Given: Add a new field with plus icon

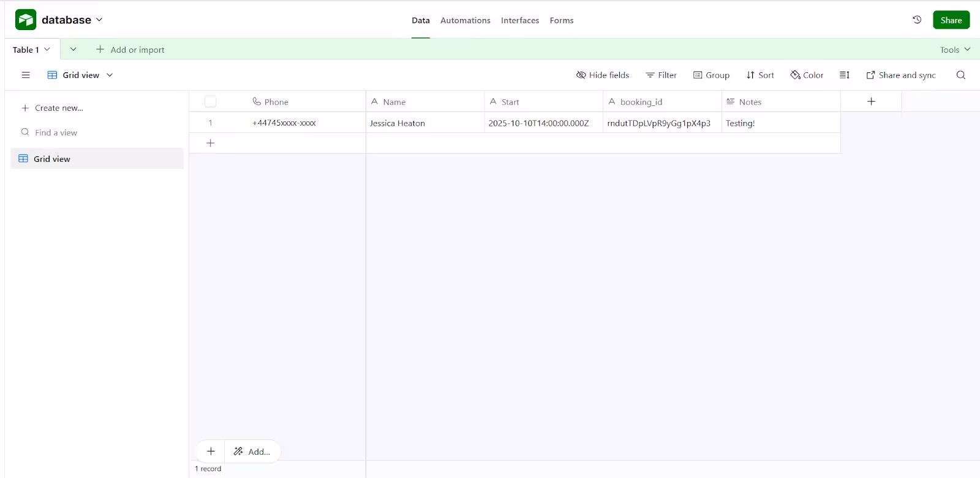Looking at the screenshot, I should tap(871, 101).
